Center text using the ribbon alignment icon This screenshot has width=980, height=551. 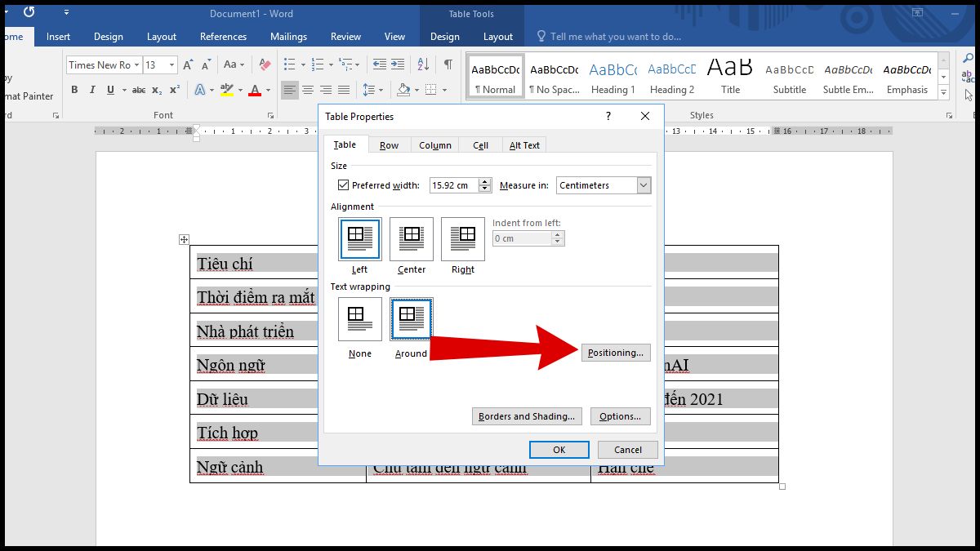click(308, 90)
